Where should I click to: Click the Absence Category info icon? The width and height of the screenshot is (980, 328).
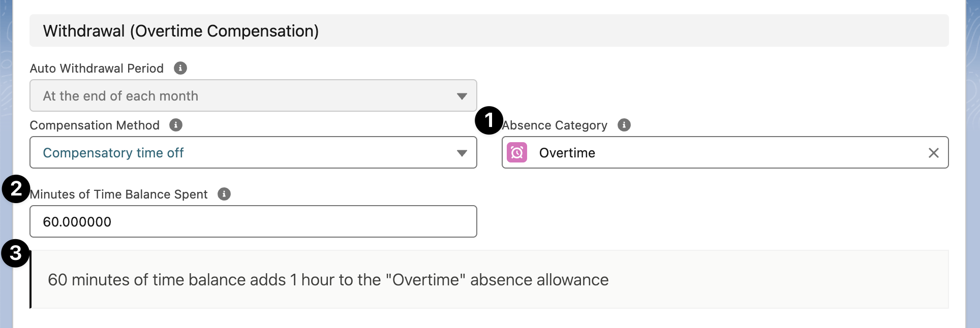pos(624,125)
